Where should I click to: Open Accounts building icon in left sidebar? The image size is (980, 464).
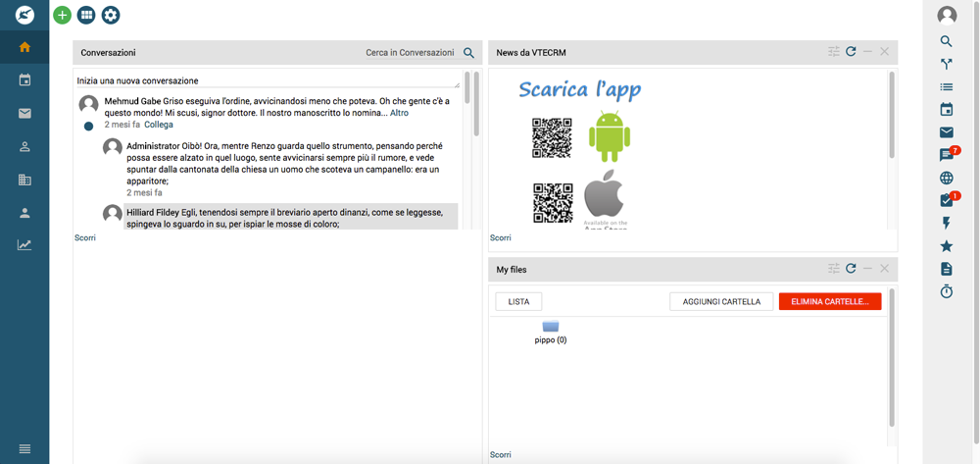pyautogui.click(x=24, y=180)
